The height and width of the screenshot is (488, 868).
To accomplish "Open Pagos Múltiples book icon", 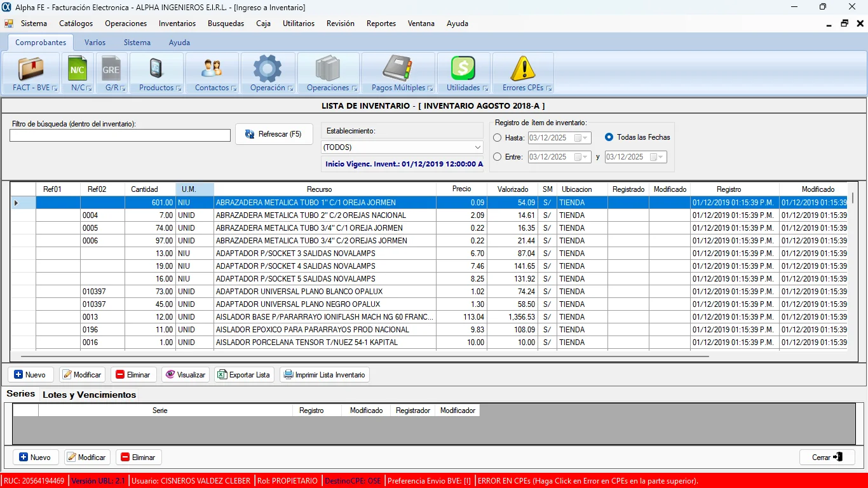I will pos(398,69).
